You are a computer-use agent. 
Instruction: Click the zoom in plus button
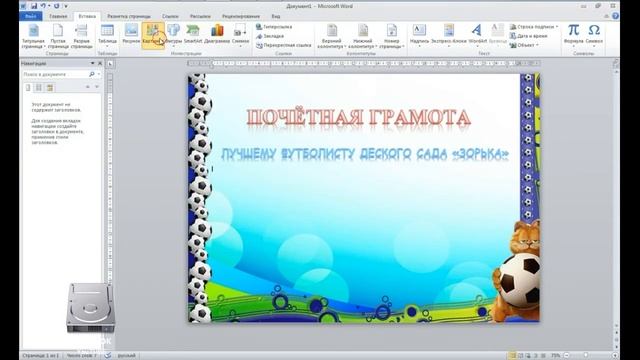[x=615, y=356]
